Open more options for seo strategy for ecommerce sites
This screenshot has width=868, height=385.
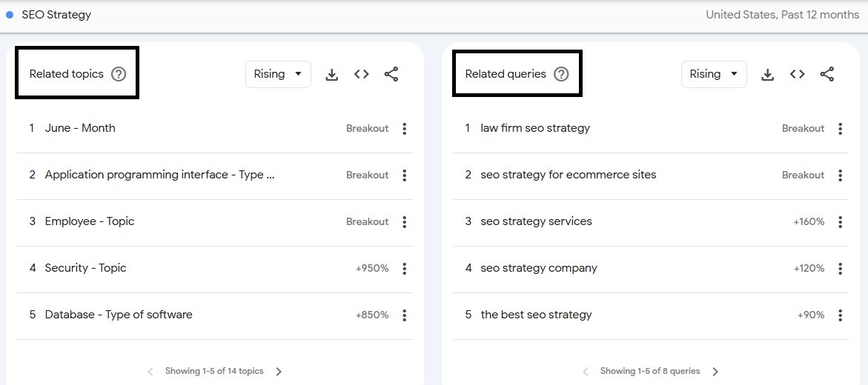point(841,175)
